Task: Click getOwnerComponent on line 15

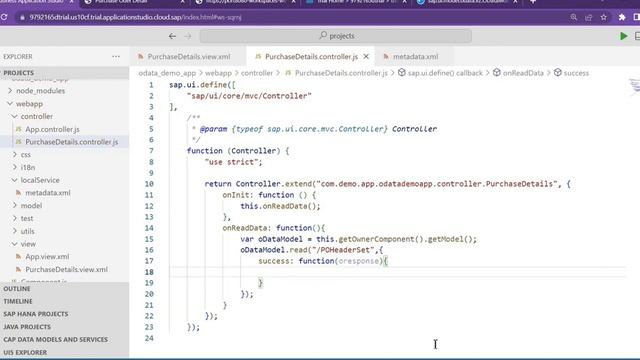Action: [x=376, y=239]
